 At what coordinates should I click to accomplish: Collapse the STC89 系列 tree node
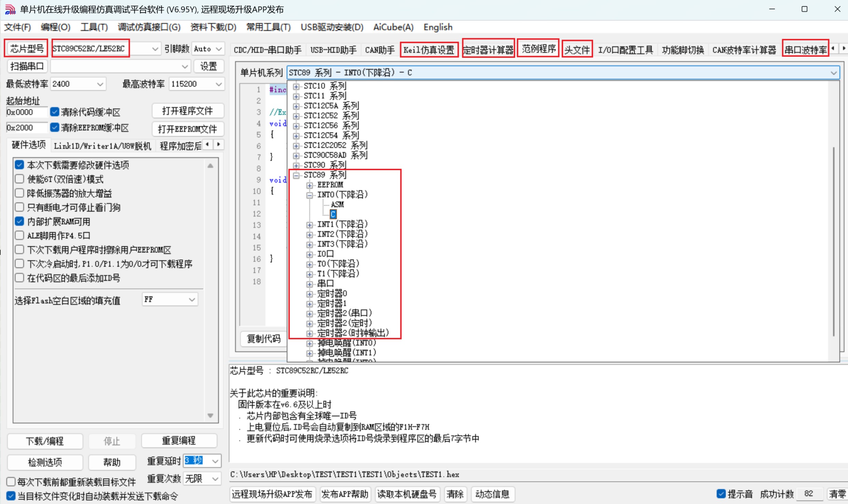(296, 176)
